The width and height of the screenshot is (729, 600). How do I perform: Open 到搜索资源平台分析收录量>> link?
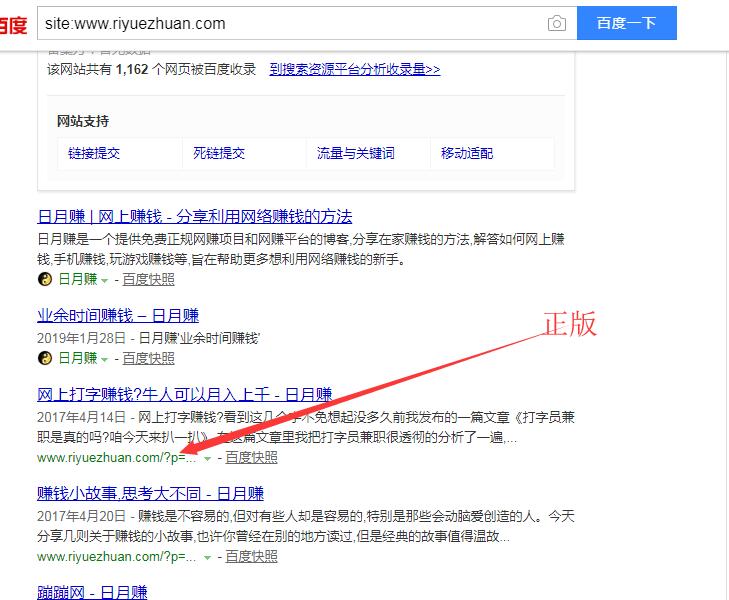click(355, 69)
